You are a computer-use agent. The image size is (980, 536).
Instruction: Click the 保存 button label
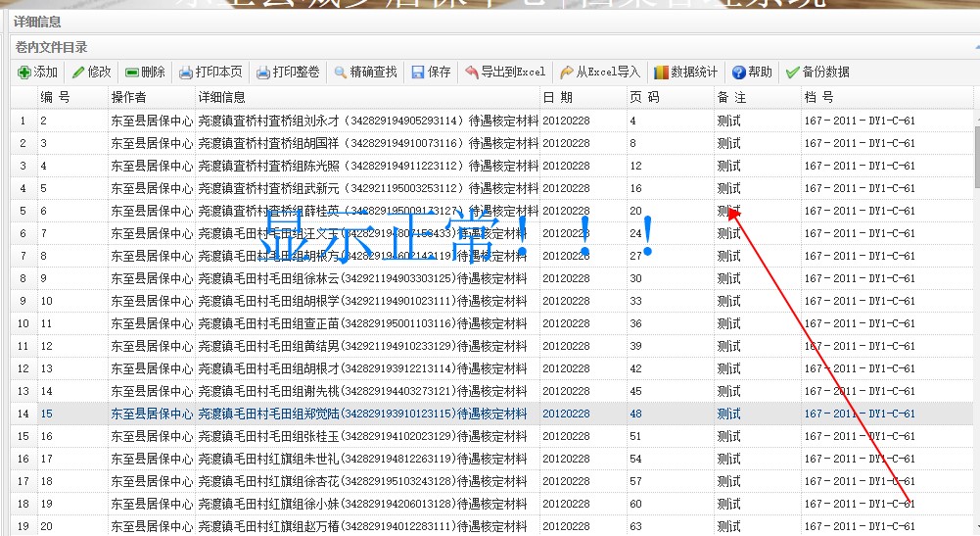click(440, 72)
